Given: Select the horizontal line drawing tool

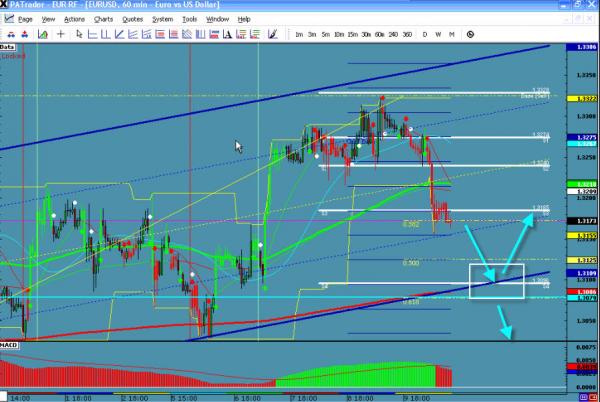Looking at the screenshot, I should tap(92, 34).
